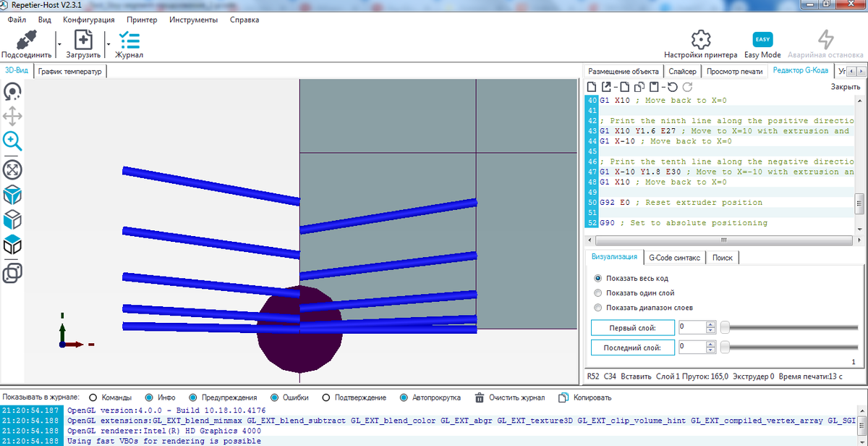This screenshot has width=868, height=446.
Task: Switch to top cube view
Action: (12, 244)
